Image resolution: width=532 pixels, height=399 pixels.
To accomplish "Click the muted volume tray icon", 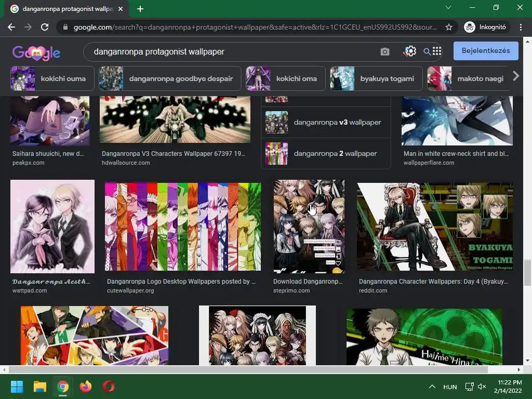I will 482,387.
